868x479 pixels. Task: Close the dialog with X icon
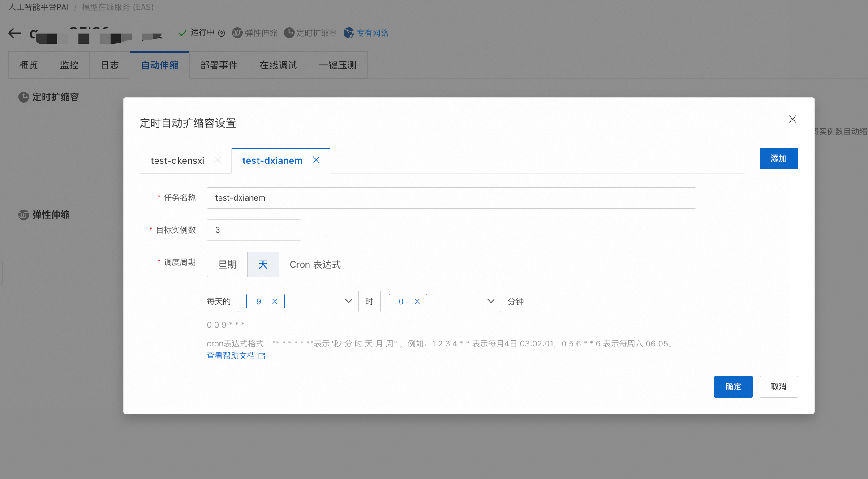792,119
